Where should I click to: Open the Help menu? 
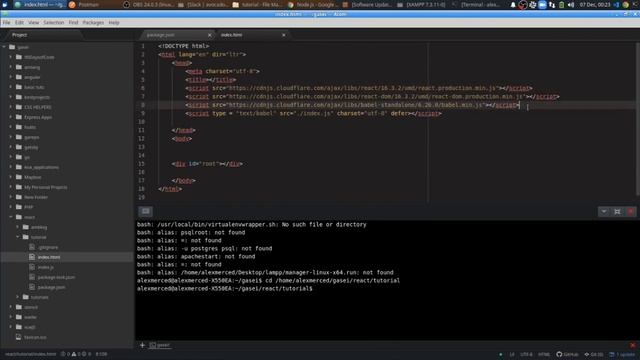click(x=114, y=22)
